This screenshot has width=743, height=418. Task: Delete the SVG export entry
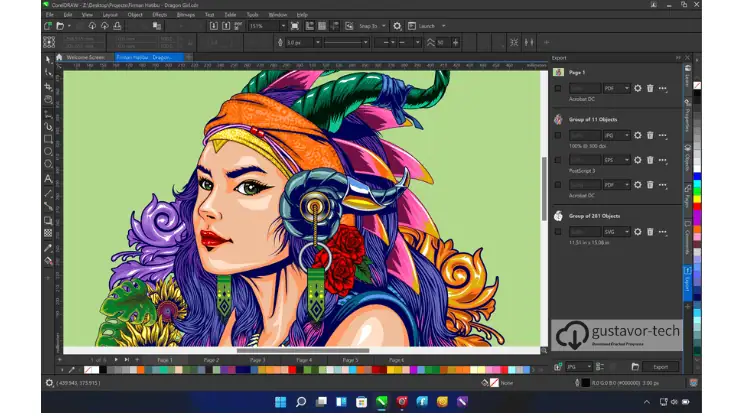(650, 232)
